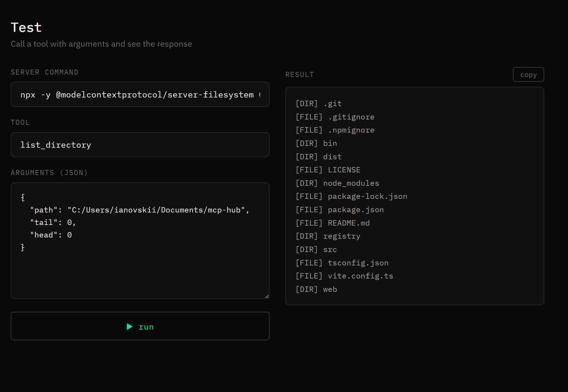The height and width of the screenshot is (392, 568).
Task: Select the "[DIR] web" result line
Action: pos(316,289)
